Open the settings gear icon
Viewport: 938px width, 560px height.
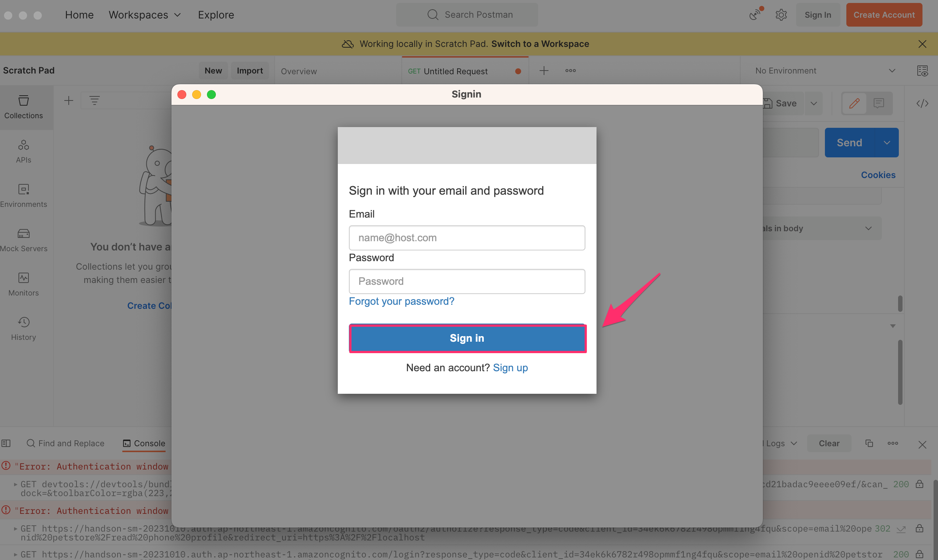pos(781,15)
